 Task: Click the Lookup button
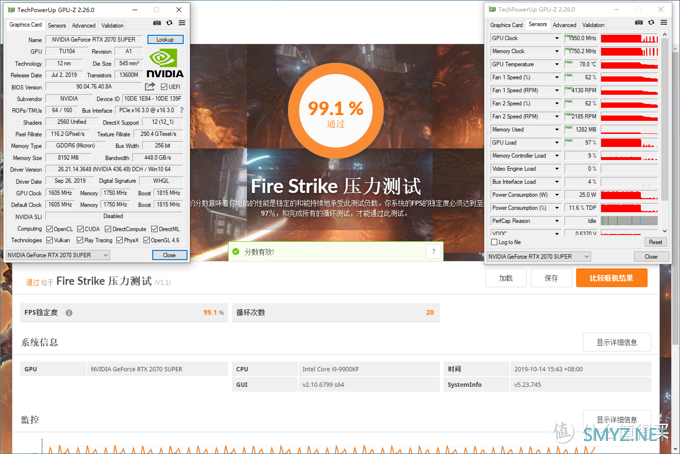165,39
